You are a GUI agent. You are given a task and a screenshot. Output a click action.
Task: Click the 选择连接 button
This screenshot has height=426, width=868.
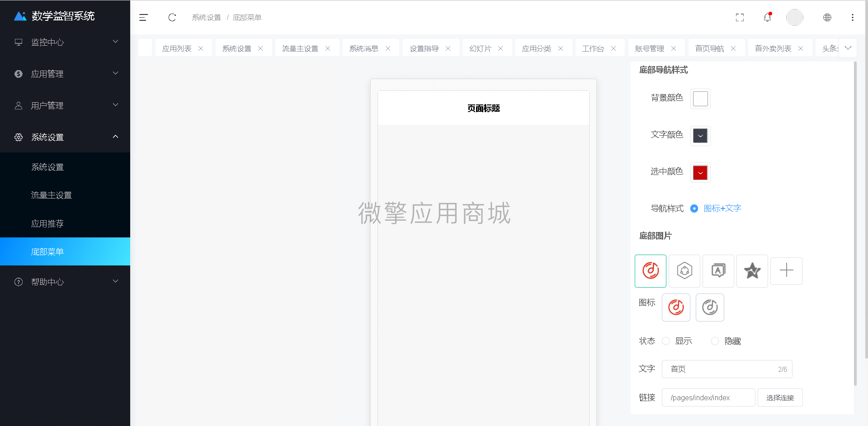[x=780, y=398]
